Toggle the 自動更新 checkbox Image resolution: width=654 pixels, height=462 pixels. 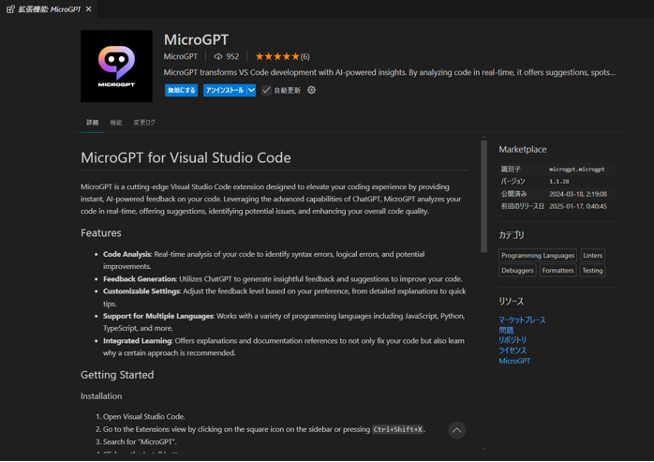click(x=266, y=90)
